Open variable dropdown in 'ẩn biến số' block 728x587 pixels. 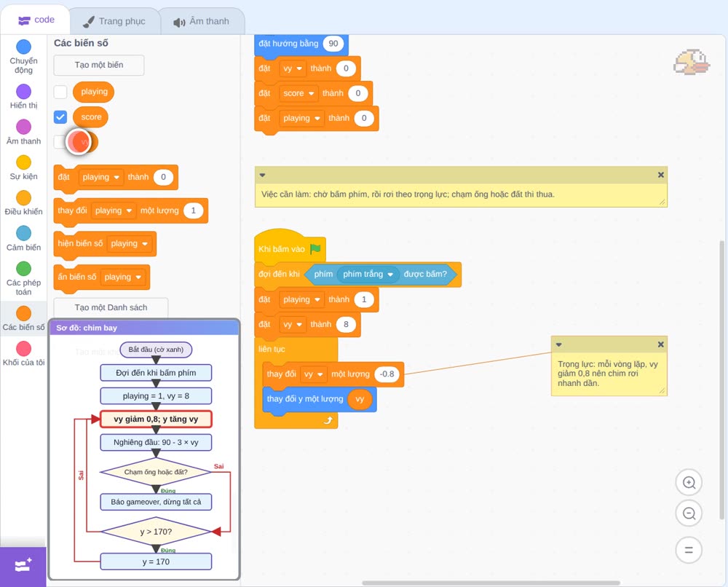tap(122, 277)
